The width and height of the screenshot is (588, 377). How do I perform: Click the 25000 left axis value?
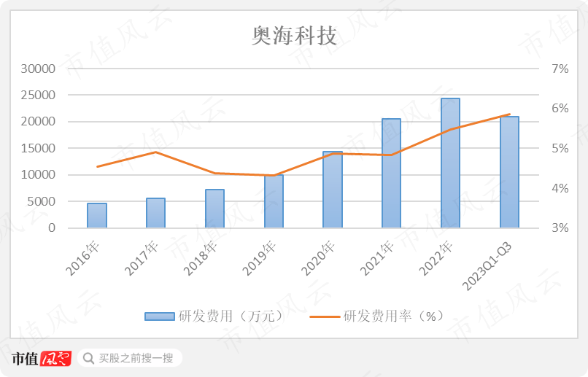(38, 96)
